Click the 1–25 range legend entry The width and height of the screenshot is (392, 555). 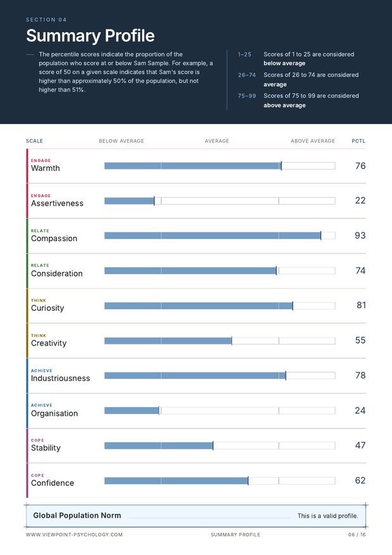click(296, 59)
